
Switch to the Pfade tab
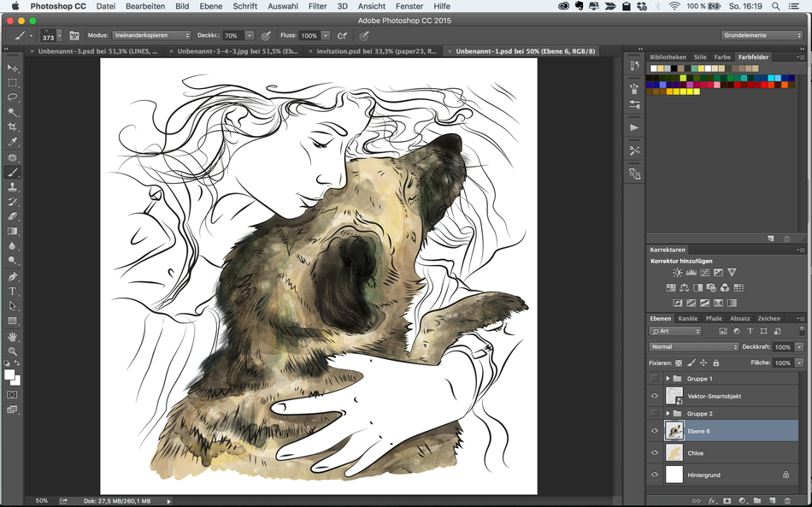(714, 319)
